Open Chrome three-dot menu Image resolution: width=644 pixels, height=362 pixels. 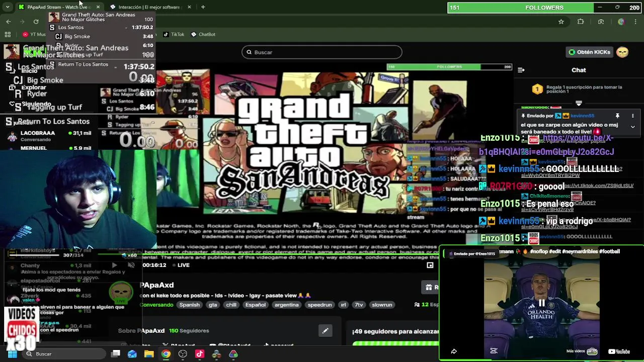point(636,22)
